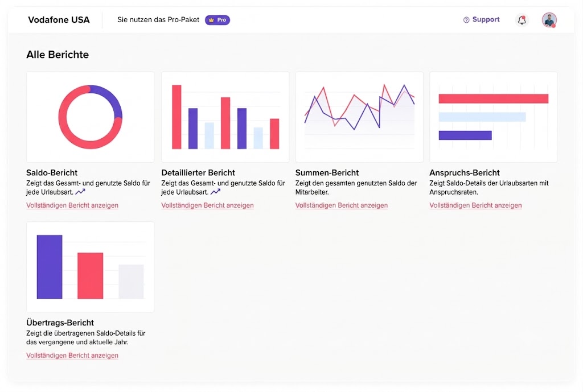Select the Anspruchs-Bericht title
This screenshot has width=583, height=392.
(465, 172)
